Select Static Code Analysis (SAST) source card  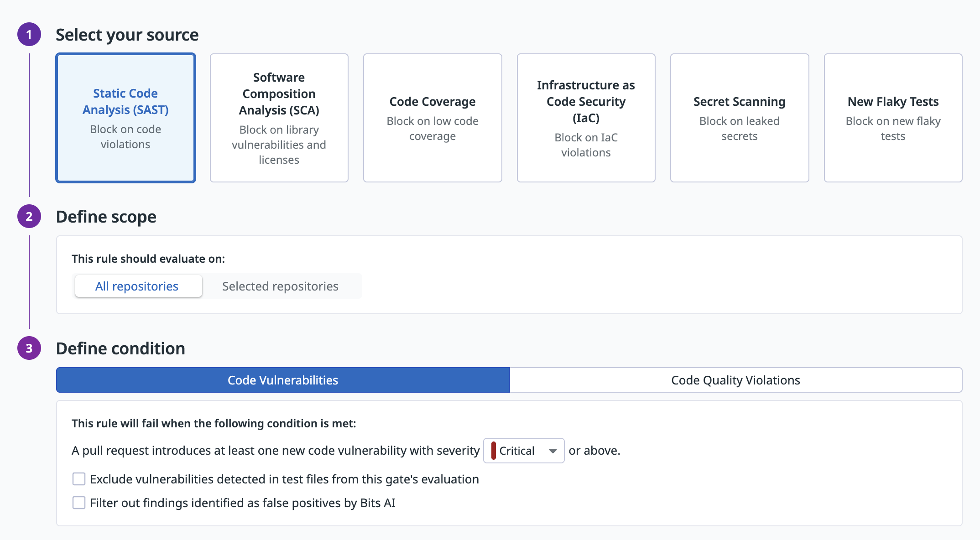click(125, 118)
